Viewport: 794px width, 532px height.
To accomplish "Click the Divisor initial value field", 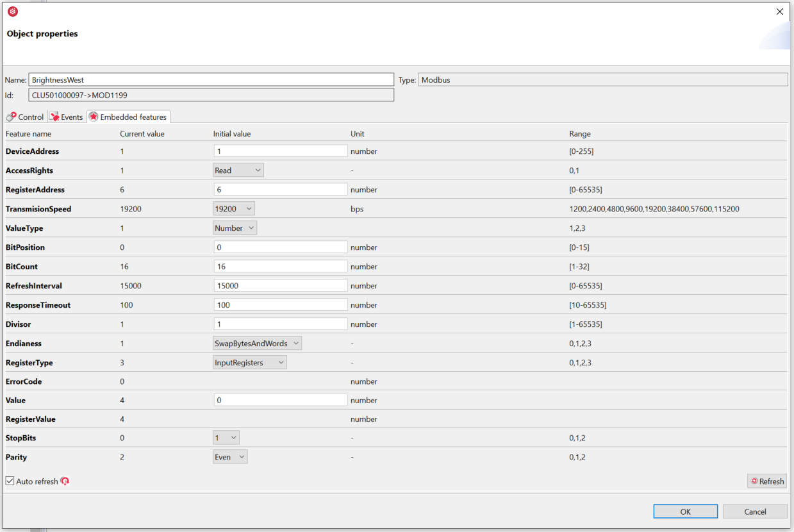I will pos(281,324).
